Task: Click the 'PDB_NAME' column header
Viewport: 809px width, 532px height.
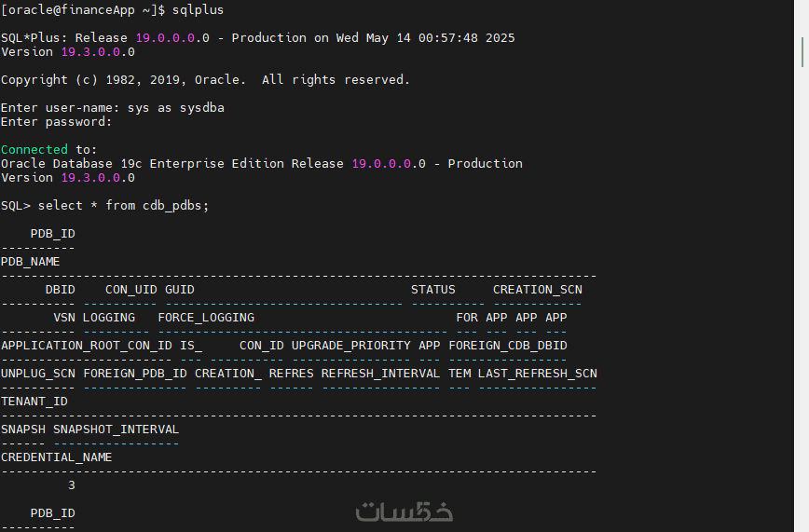Action: [x=31, y=262]
